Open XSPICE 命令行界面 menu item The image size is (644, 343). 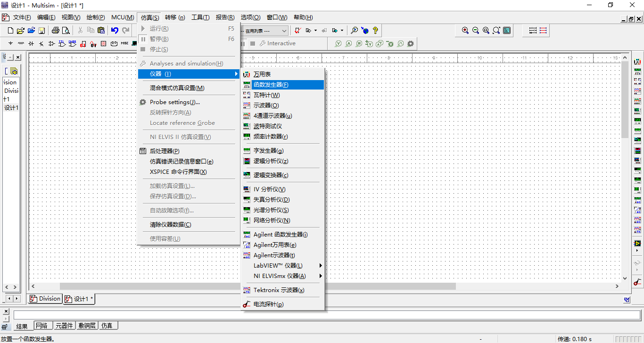(189, 172)
